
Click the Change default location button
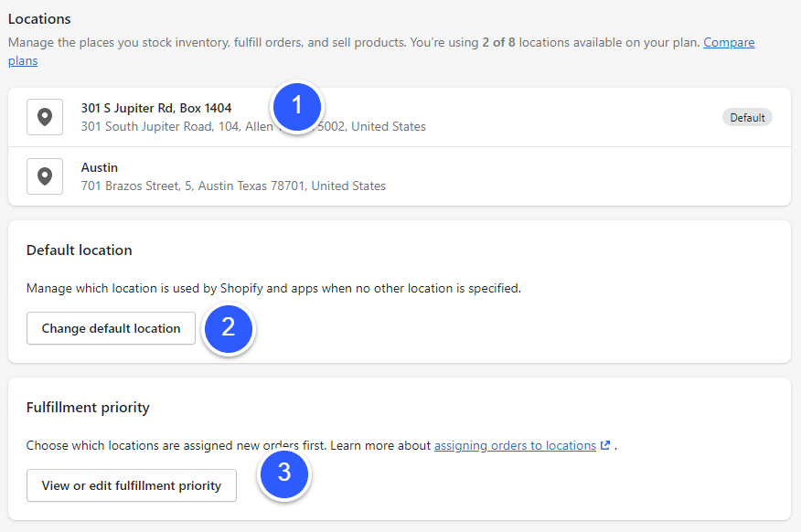(x=111, y=328)
